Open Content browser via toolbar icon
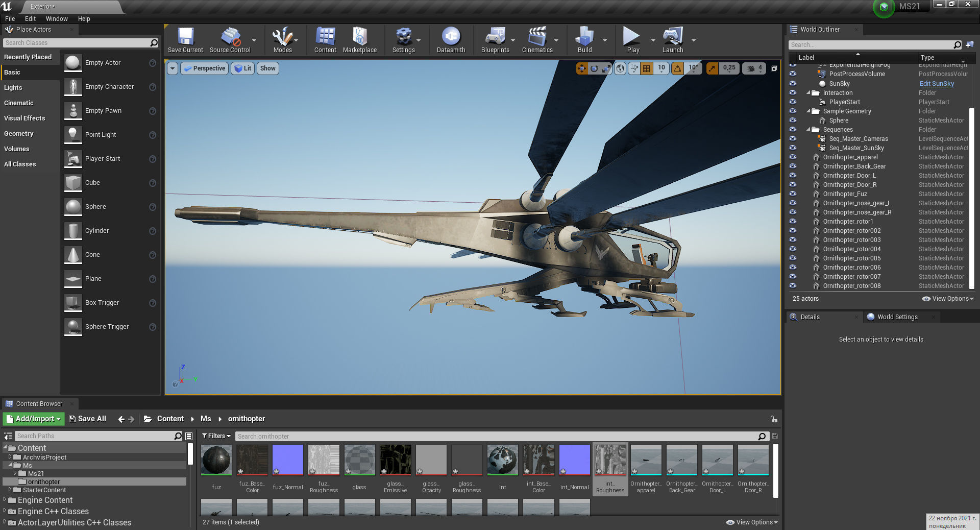 pos(325,40)
